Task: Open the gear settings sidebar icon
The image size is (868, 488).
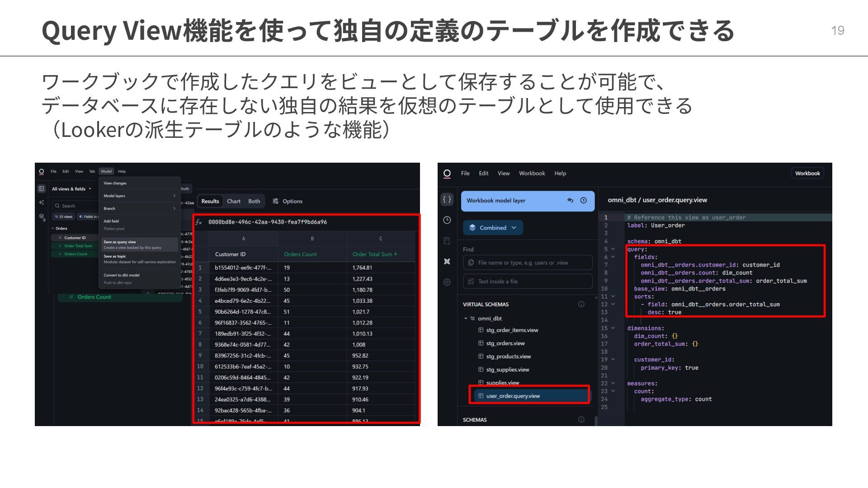Action: tap(447, 282)
